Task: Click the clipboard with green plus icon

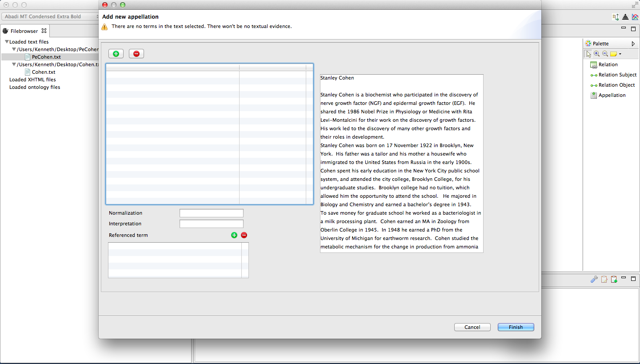Action: pyautogui.click(x=614, y=279)
